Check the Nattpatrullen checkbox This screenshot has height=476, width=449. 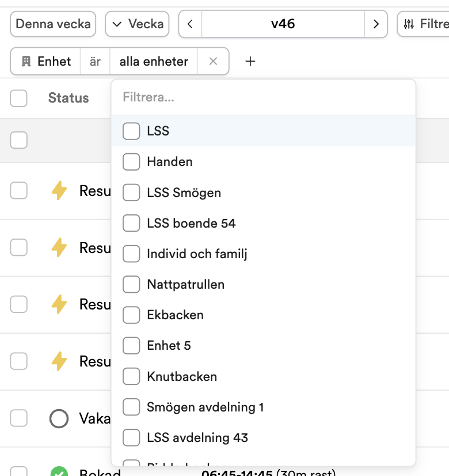tap(131, 285)
